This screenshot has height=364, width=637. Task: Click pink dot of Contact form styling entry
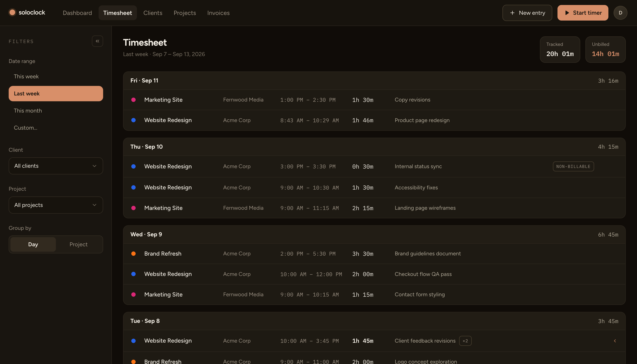click(x=133, y=295)
